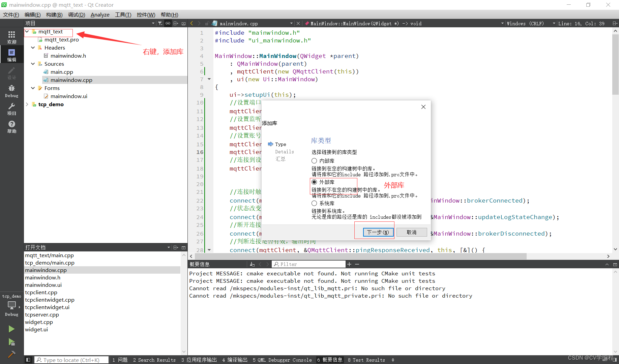Toggle the left sidebar visibility
The height and width of the screenshot is (364, 619).
(28, 360)
